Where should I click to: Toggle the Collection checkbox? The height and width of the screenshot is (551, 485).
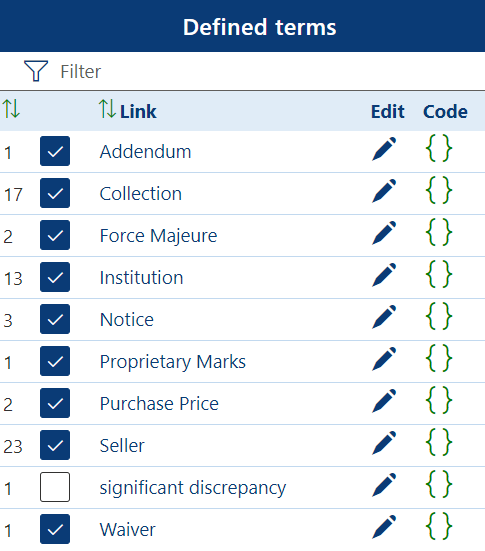[55, 193]
